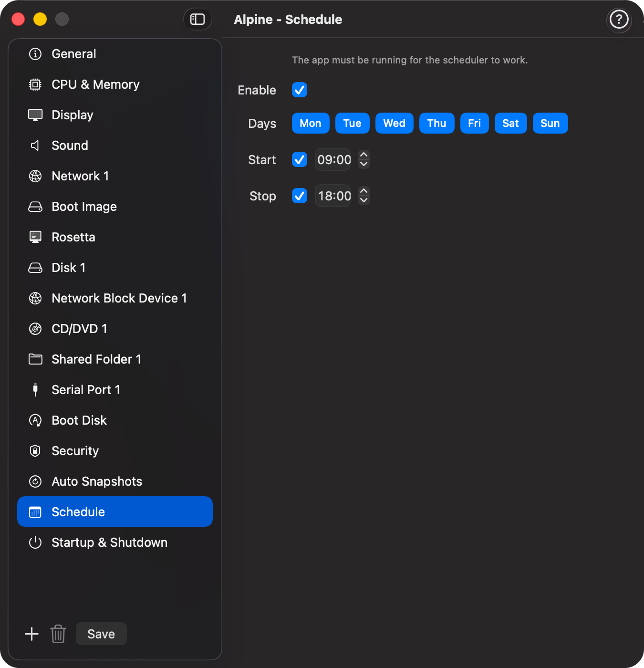
Task: Click the Display monitor icon
Action: pos(35,115)
